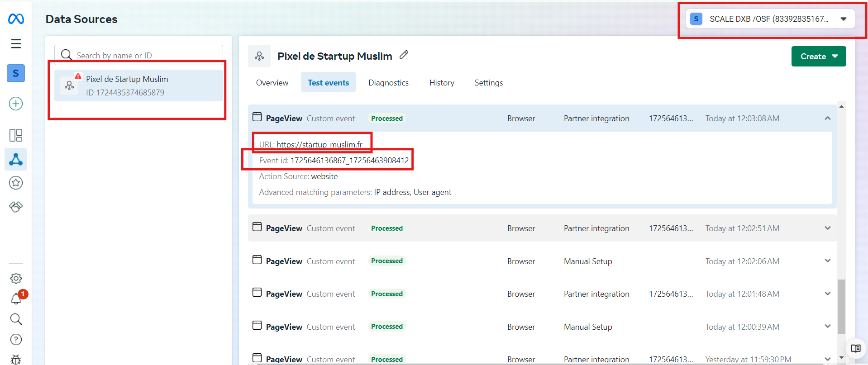The width and height of the screenshot is (868, 365).
Task: Click the pencil edit pixel name icon
Action: point(404,55)
